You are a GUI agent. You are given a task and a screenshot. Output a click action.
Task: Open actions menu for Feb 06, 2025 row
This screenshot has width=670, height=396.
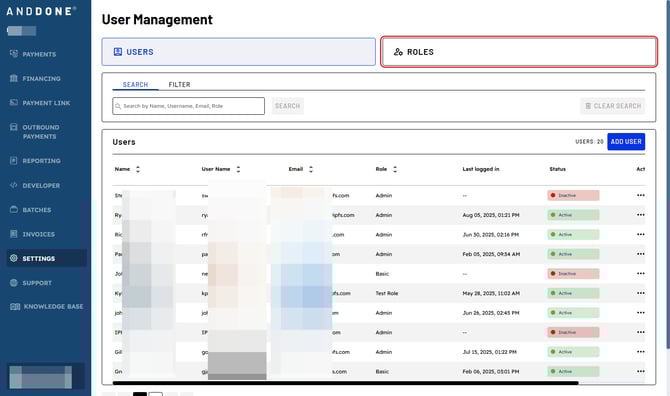point(641,372)
